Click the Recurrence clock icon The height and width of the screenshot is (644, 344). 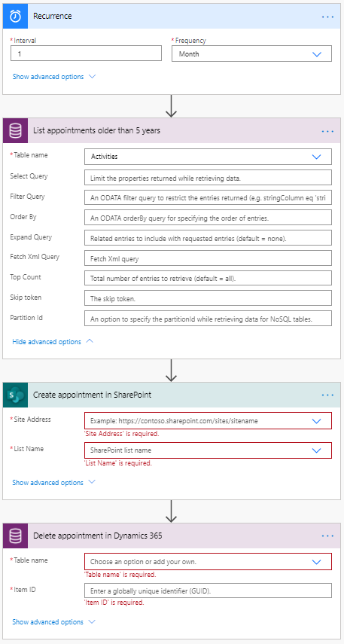point(15,16)
